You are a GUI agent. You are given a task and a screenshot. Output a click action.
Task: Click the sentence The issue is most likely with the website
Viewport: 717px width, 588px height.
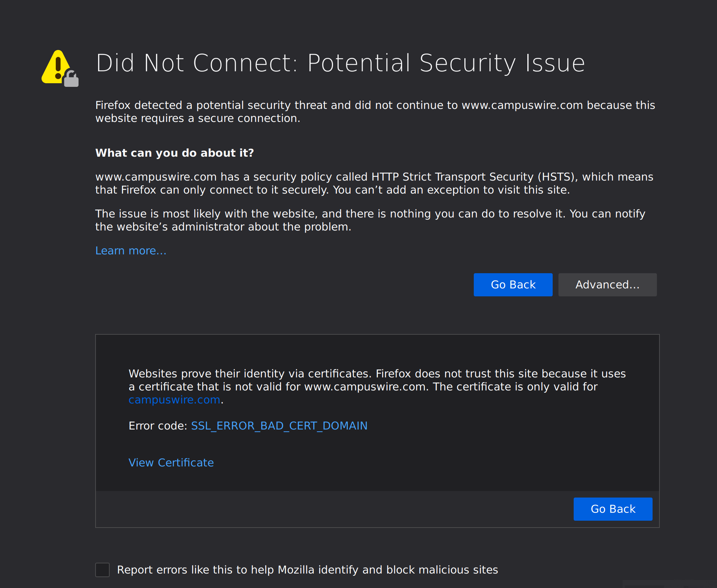tap(370, 220)
